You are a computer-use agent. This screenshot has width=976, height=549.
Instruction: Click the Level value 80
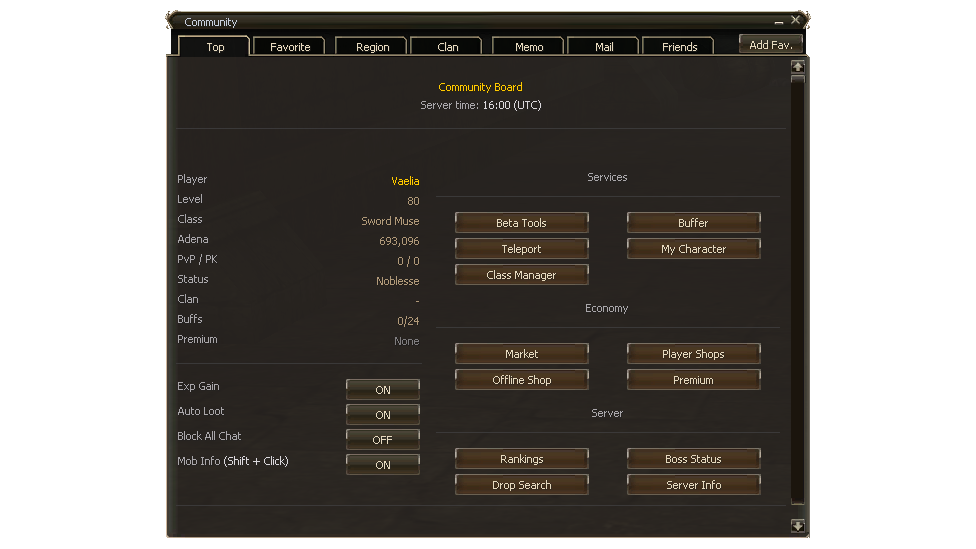click(413, 201)
